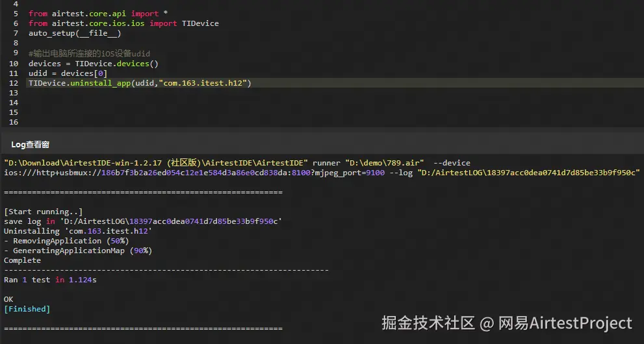
Task: Click line 5 'from airtest.core.api import *'
Action: click(98, 14)
